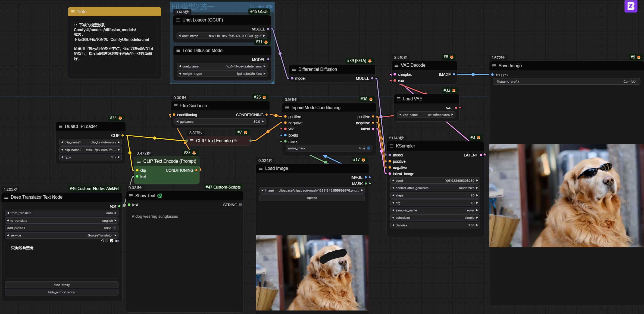Click the masked dog thumbnail in Load Image
The height and width of the screenshot is (314, 644).
pyautogui.click(x=312, y=272)
